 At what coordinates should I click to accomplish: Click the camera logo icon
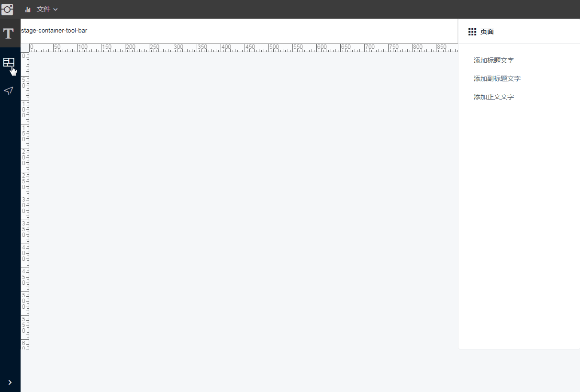pos(7,9)
